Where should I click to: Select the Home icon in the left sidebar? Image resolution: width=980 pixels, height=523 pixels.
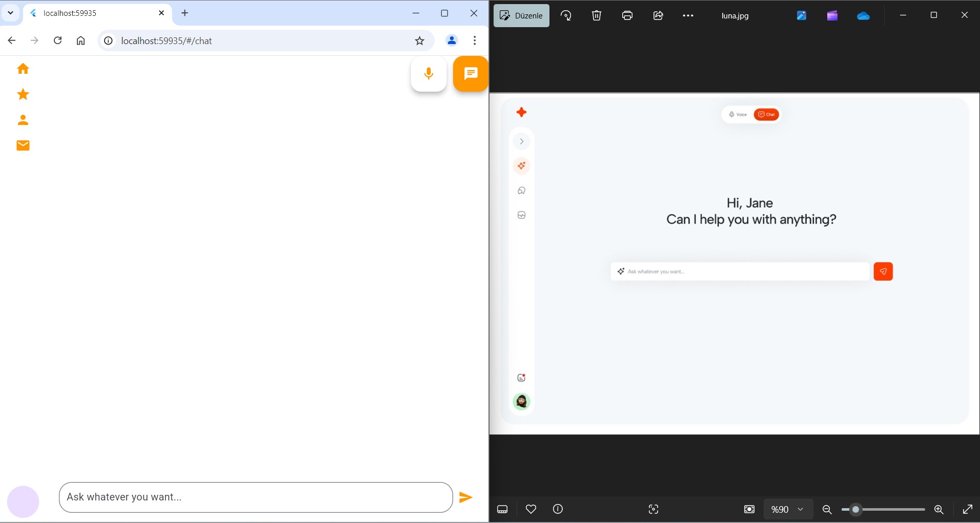23,68
